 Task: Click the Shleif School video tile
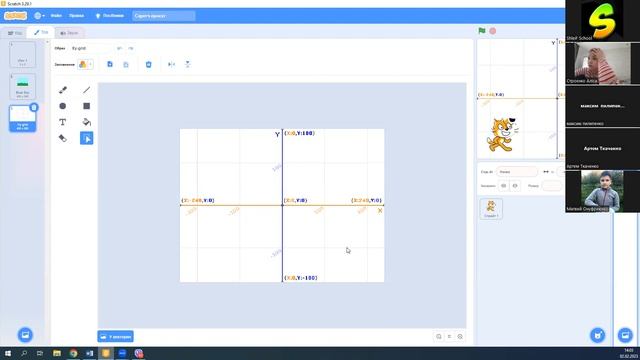602,20
